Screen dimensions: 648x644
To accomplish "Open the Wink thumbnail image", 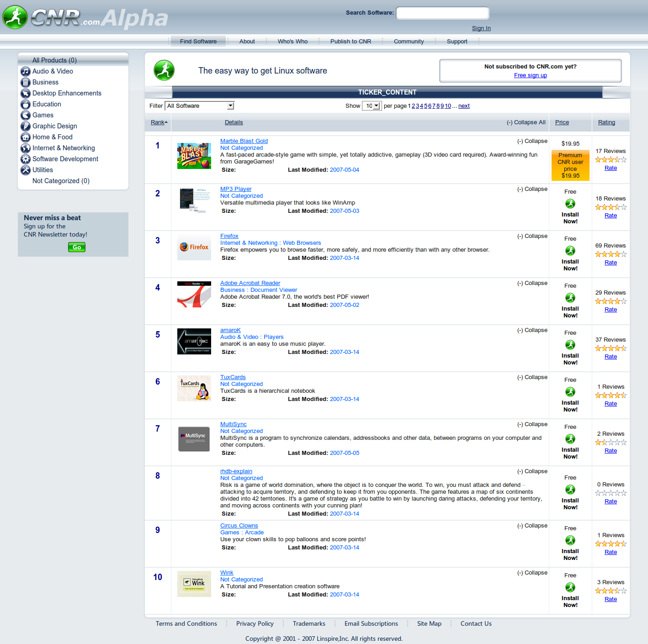I will pos(194,584).
